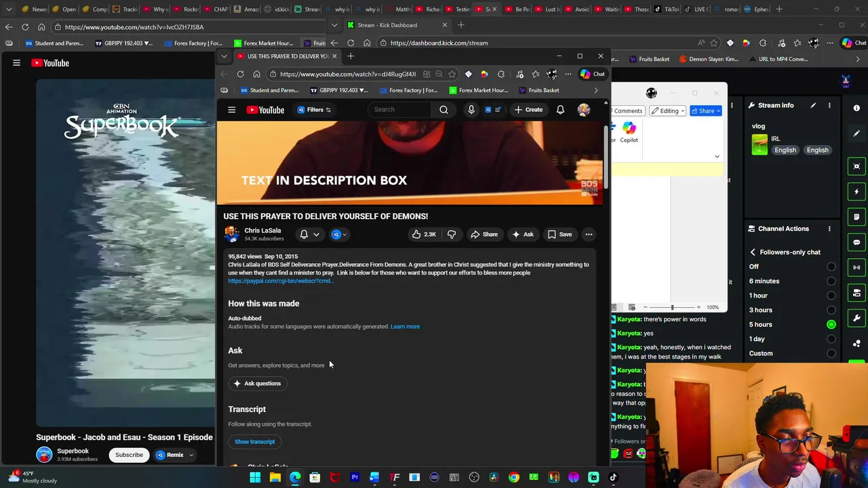Screen dimensions: 868x488
Task: Dislike the Chris LaSala video
Action: 452,235
